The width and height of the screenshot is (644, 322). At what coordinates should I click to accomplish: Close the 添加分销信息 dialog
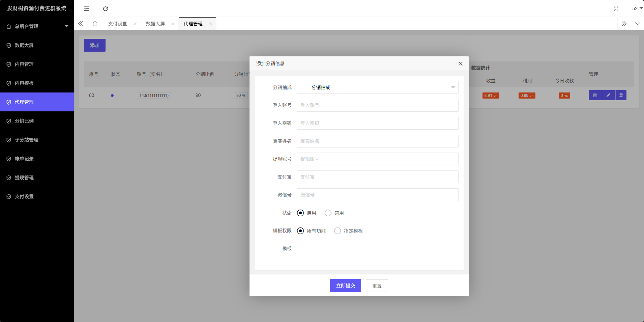(460, 64)
